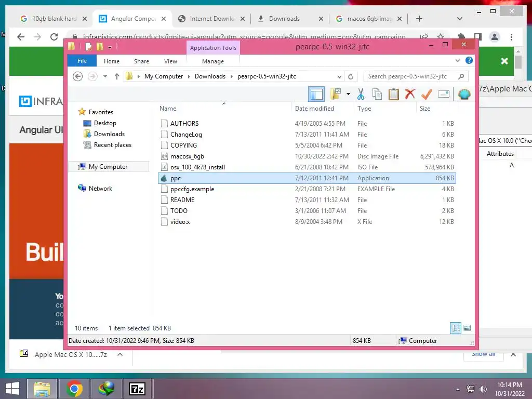Viewport: 532px width, 399px height.
Task: Expand arrow after Downloads in breadcrumb
Action: pyautogui.click(x=231, y=77)
